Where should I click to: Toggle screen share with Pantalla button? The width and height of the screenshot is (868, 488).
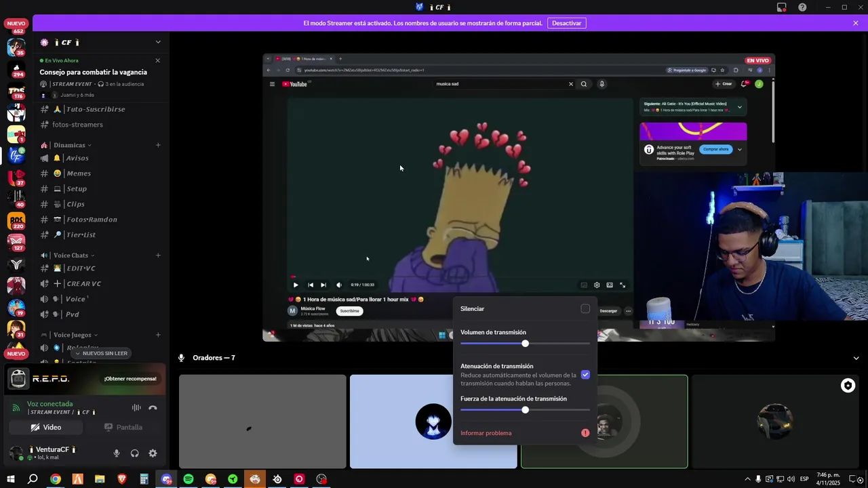pyautogui.click(x=123, y=428)
